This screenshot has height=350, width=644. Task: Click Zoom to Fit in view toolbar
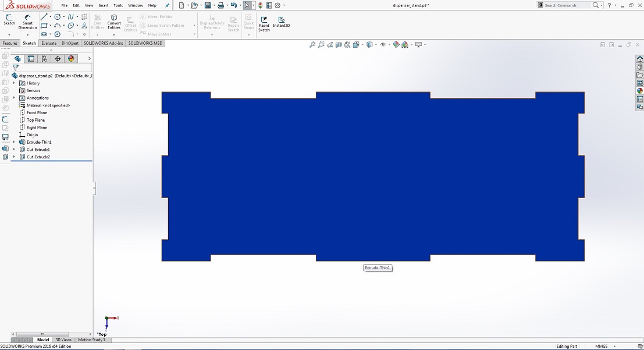tap(312, 44)
